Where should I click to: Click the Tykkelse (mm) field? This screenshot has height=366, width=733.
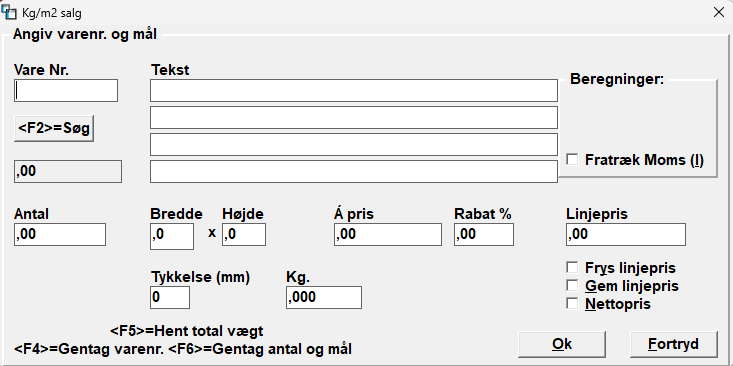click(x=170, y=297)
